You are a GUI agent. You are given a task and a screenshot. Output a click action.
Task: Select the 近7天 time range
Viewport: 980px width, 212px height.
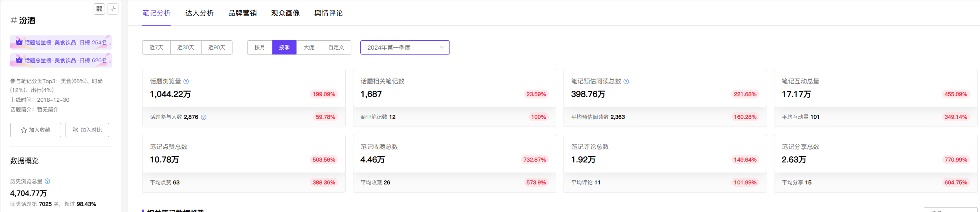pos(156,48)
